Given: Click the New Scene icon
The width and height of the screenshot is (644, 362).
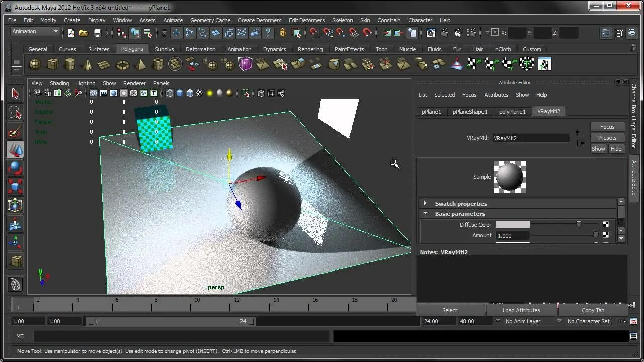Looking at the screenshot, I should click(71, 33).
